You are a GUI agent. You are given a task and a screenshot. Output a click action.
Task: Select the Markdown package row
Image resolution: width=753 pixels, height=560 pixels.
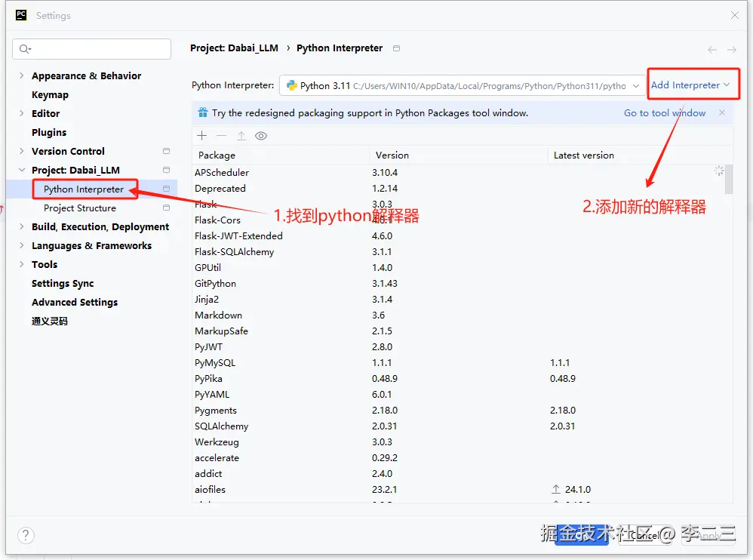pyautogui.click(x=459, y=315)
